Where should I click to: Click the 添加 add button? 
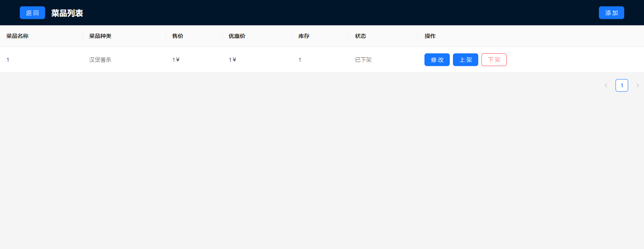click(611, 13)
